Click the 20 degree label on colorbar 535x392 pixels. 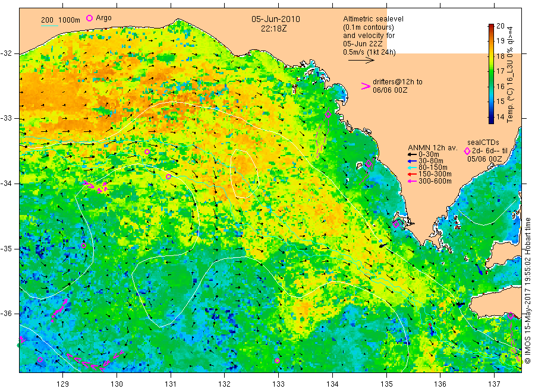tap(501, 26)
